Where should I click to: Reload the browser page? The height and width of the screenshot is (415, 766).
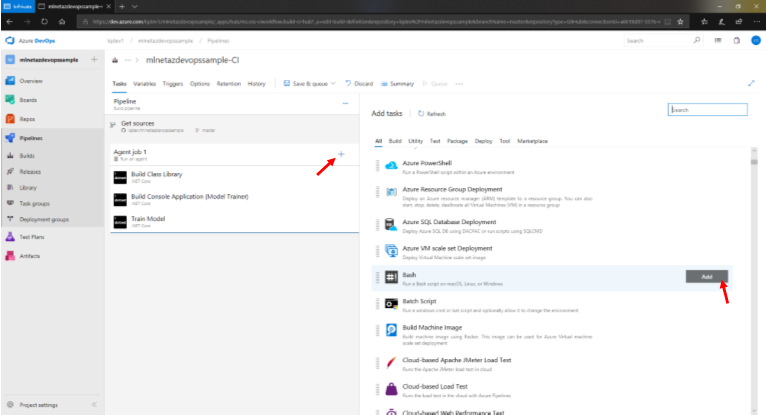(44, 21)
